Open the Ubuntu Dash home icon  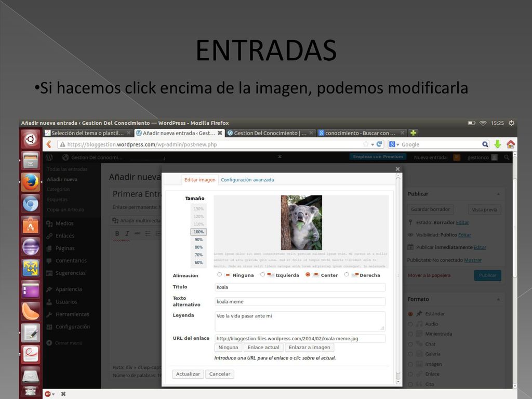click(x=31, y=139)
